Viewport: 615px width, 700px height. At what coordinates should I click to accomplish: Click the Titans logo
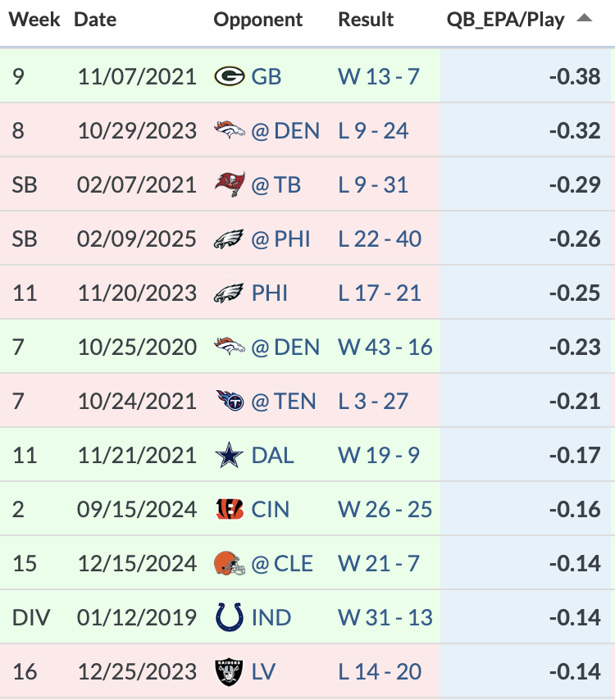point(230,401)
